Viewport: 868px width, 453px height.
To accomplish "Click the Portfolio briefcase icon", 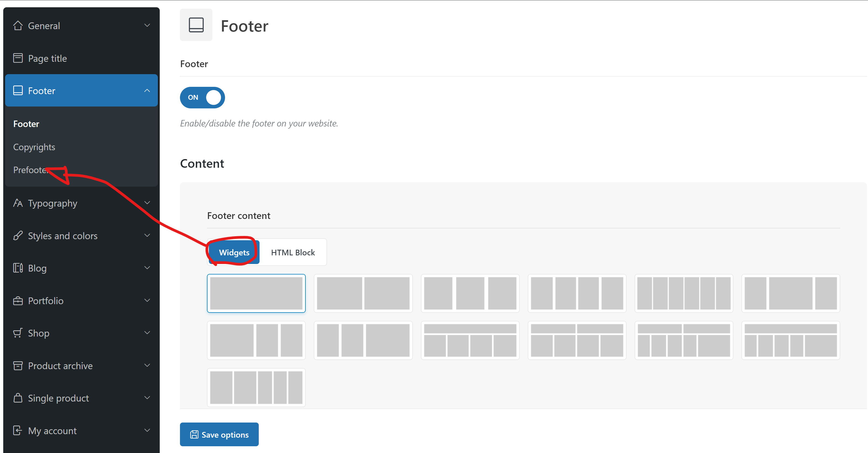I will (x=18, y=301).
